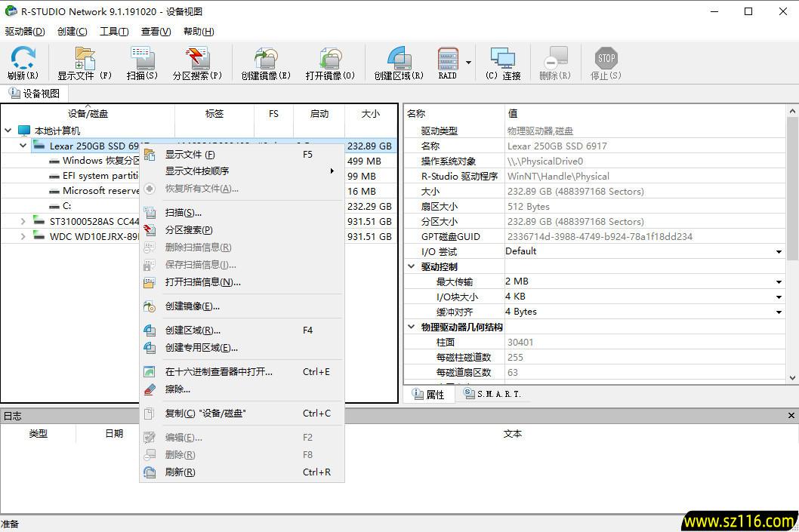
Task: Collapse the 驱动控制 section
Action: (412, 266)
